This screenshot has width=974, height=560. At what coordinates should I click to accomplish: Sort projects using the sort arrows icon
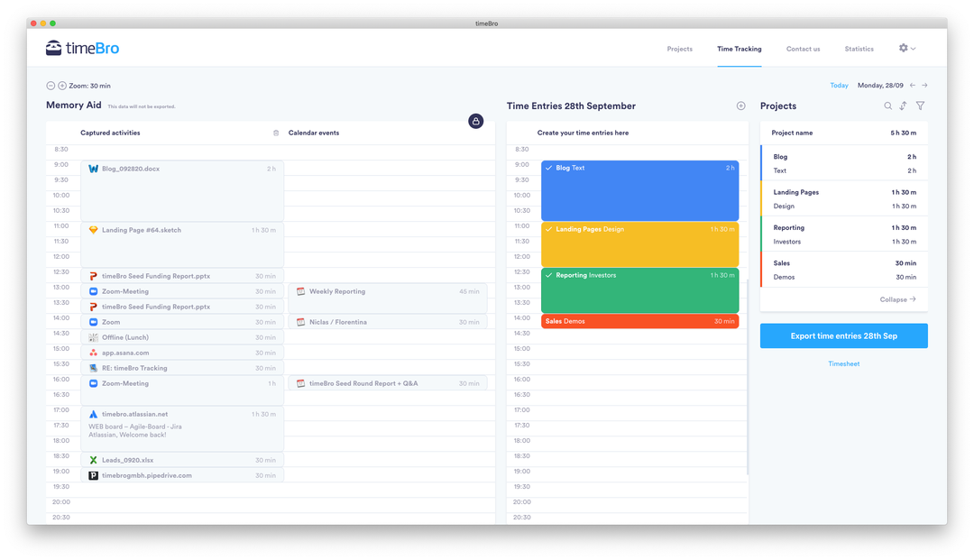904,106
